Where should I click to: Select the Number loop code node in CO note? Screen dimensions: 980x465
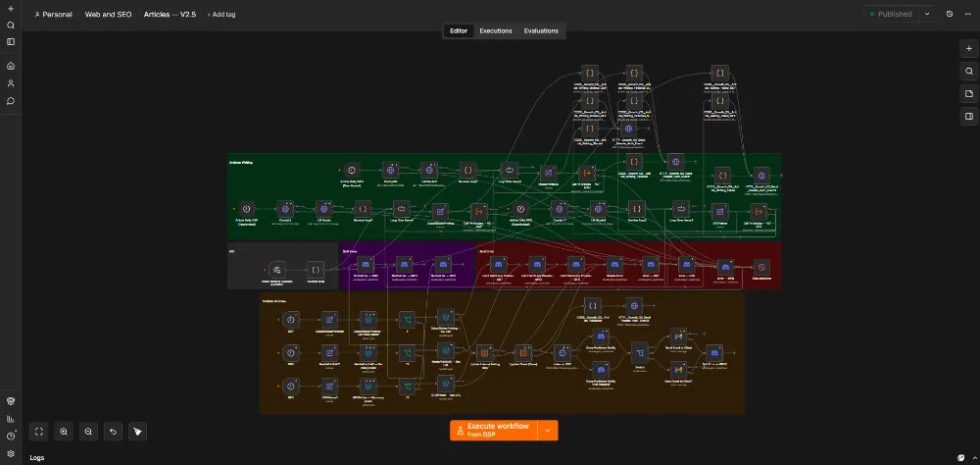pyautogui.click(x=316, y=271)
